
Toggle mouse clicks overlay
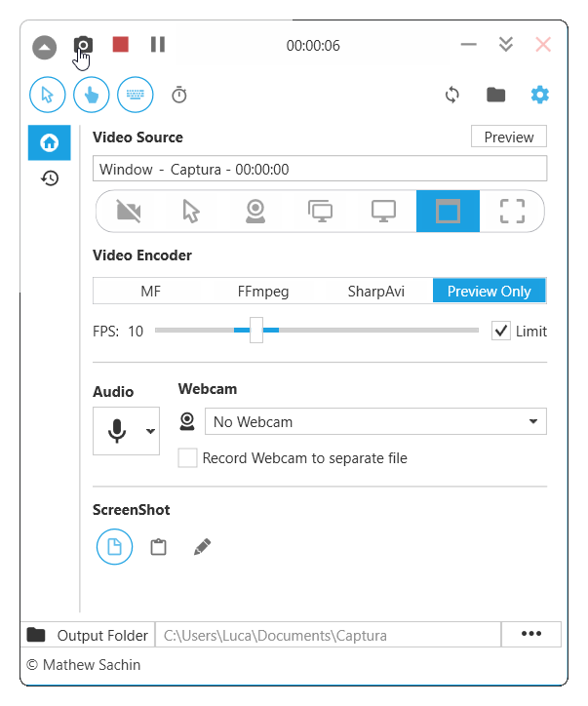tap(92, 95)
